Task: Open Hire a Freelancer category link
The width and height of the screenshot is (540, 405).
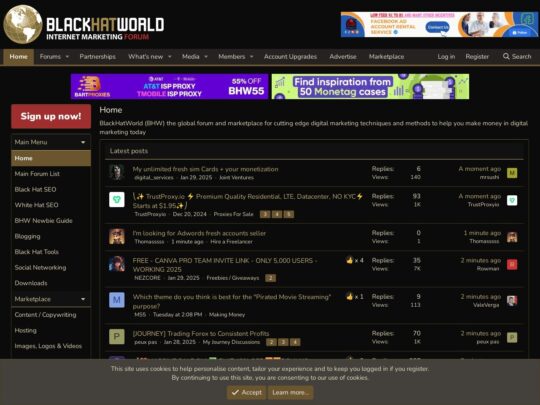Action: 231,242
